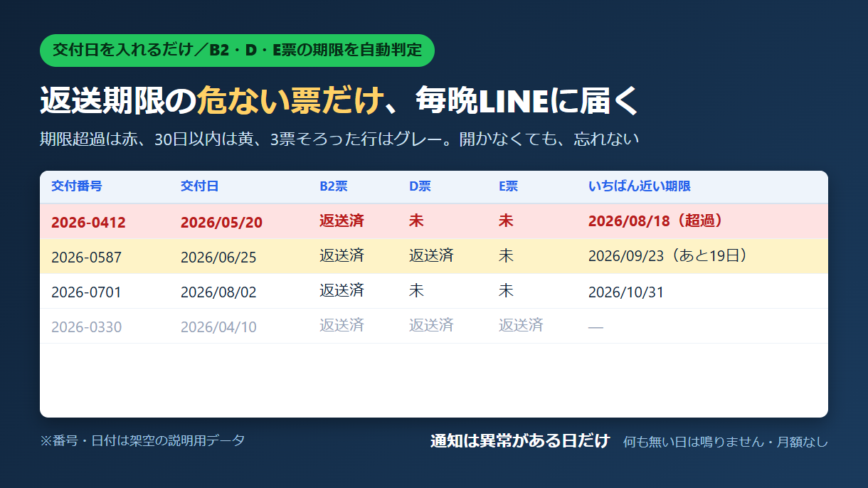The height and width of the screenshot is (488, 868).
Task: Click the いちばん近い期限 column header
Action: (x=640, y=186)
